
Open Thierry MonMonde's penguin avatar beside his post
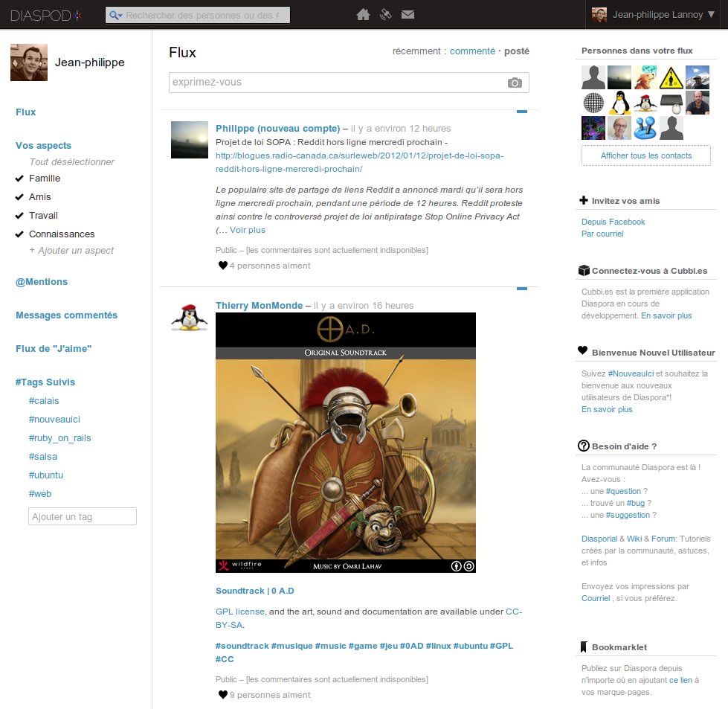pos(190,318)
